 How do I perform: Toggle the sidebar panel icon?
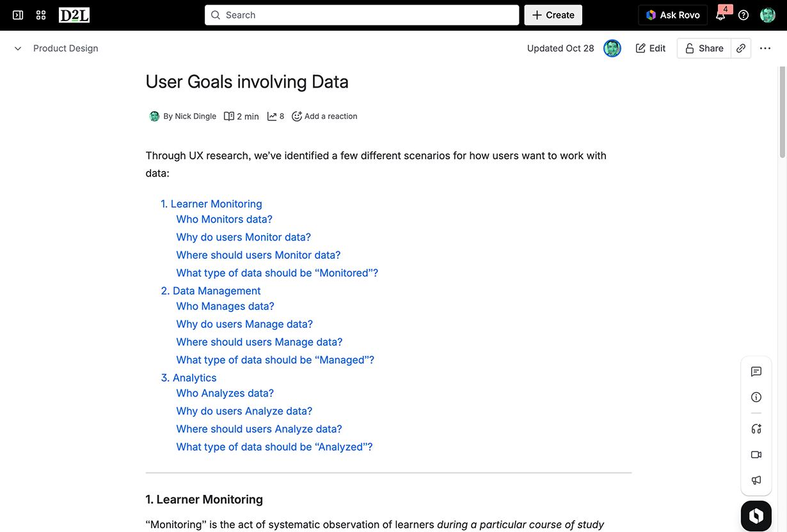coord(18,15)
